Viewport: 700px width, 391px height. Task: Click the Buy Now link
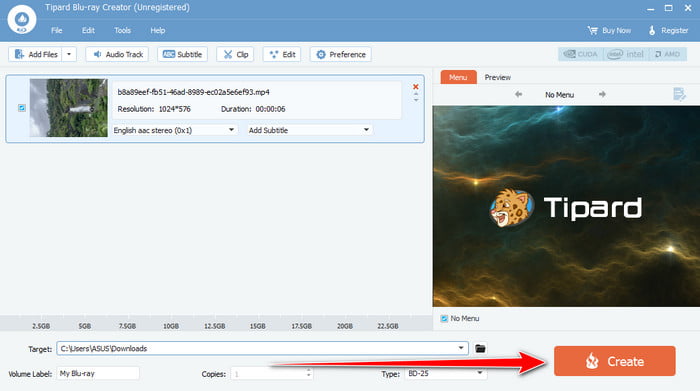(609, 30)
